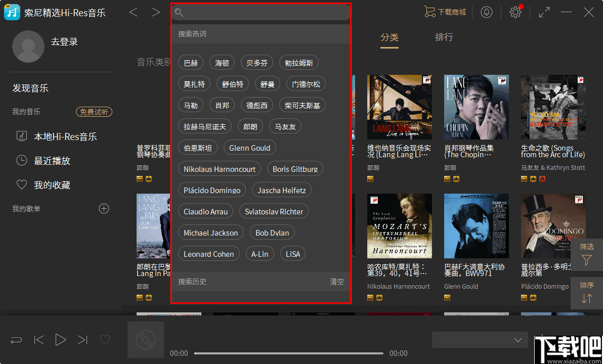Expand the dropdown in the player bar
The width and height of the screenshot is (603, 364).
click(480, 340)
